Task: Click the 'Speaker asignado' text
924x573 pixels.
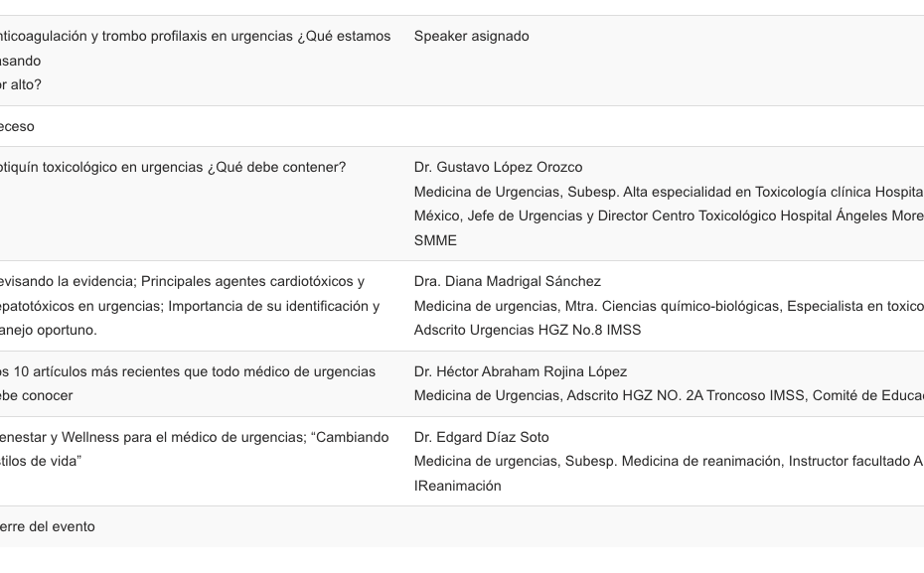Action: tap(471, 36)
